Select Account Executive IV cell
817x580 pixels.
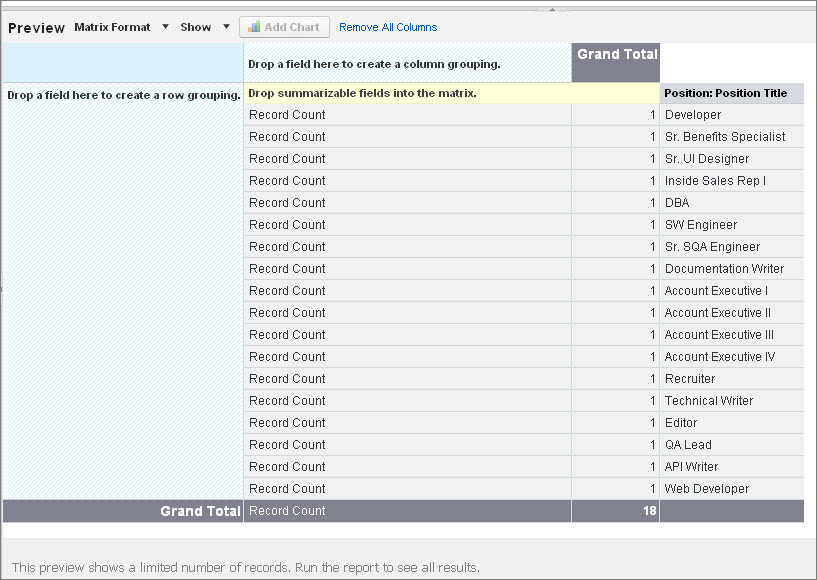tap(732, 356)
